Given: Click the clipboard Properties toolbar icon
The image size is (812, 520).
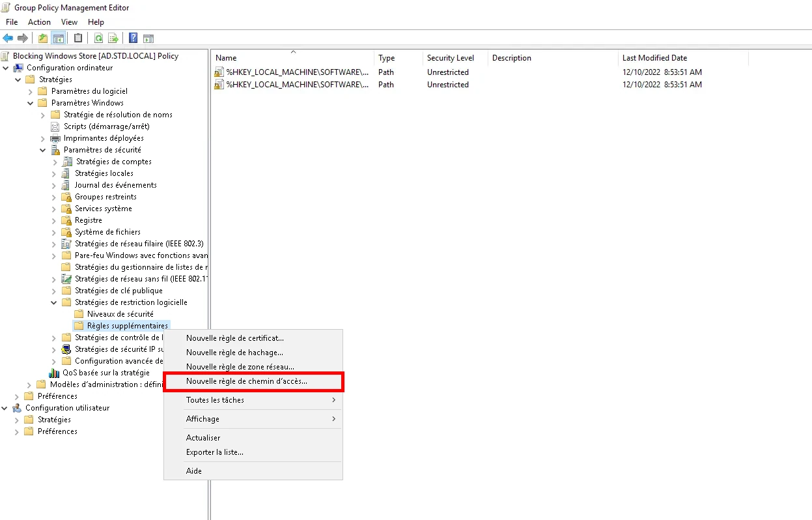Looking at the screenshot, I should [78, 38].
